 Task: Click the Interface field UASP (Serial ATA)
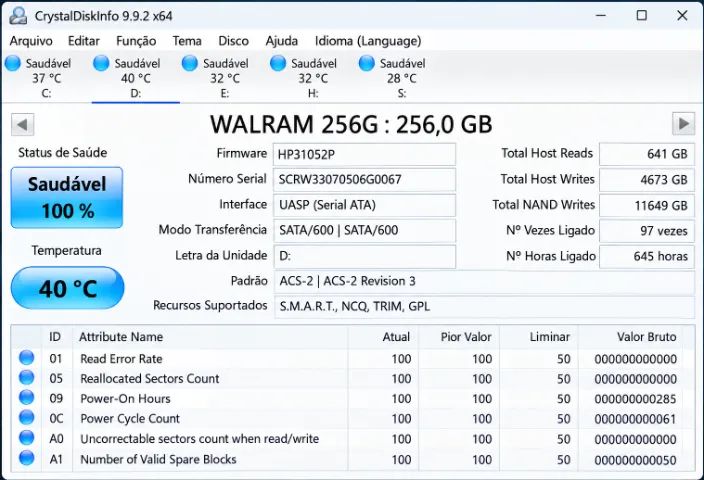pyautogui.click(x=364, y=205)
